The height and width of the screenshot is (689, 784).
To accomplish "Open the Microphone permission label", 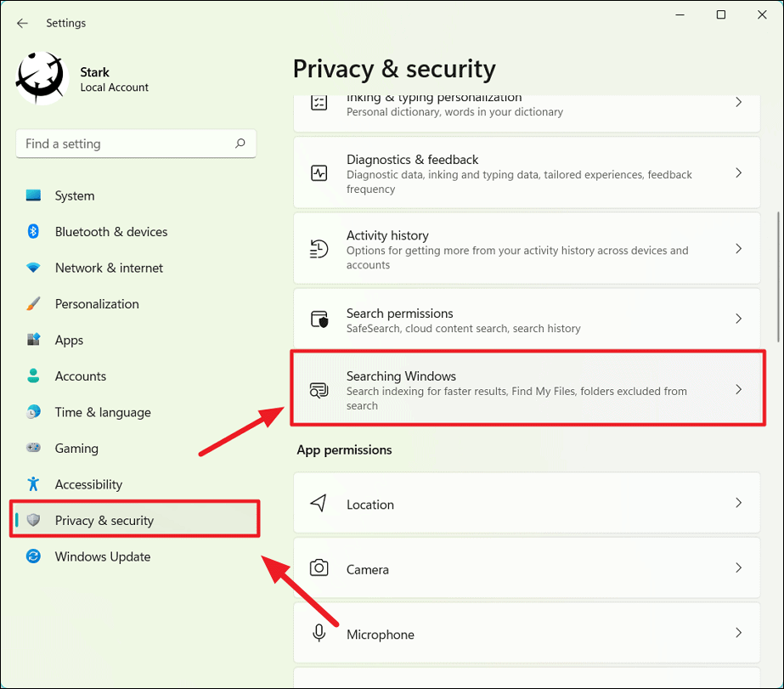I will (x=380, y=635).
